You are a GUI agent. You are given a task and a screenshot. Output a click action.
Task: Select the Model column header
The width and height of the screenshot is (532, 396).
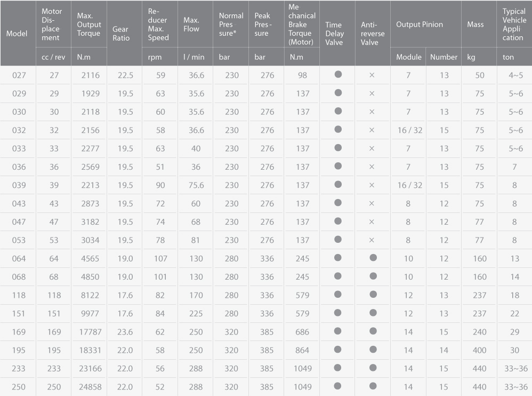[x=17, y=33]
